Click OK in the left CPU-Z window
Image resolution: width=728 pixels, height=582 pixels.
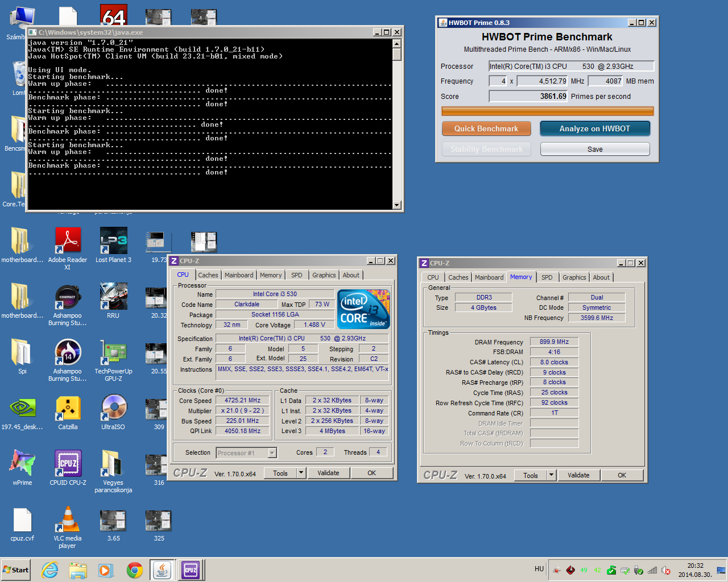point(371,473)
